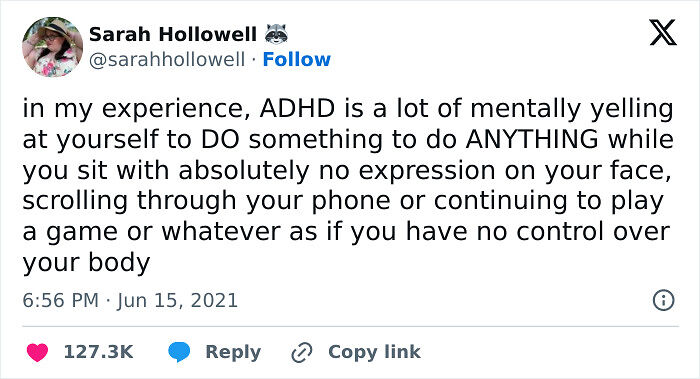Viewport: 700px width, 379px height.
Task: Click the divider line above the actions
Action: (350, 326)
